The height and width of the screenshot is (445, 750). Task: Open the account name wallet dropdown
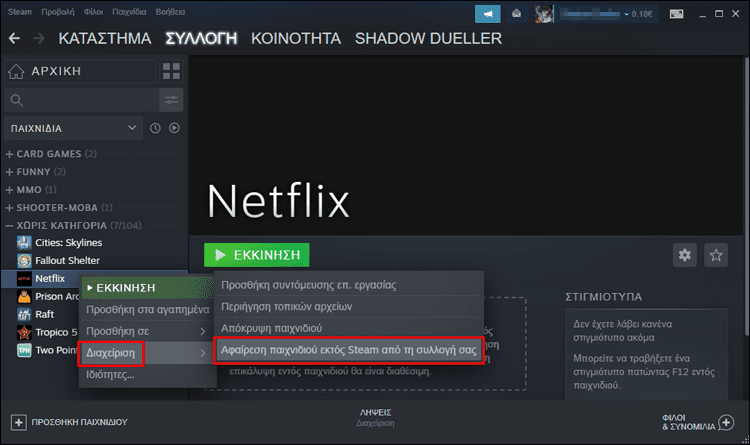tap(607, 14)
